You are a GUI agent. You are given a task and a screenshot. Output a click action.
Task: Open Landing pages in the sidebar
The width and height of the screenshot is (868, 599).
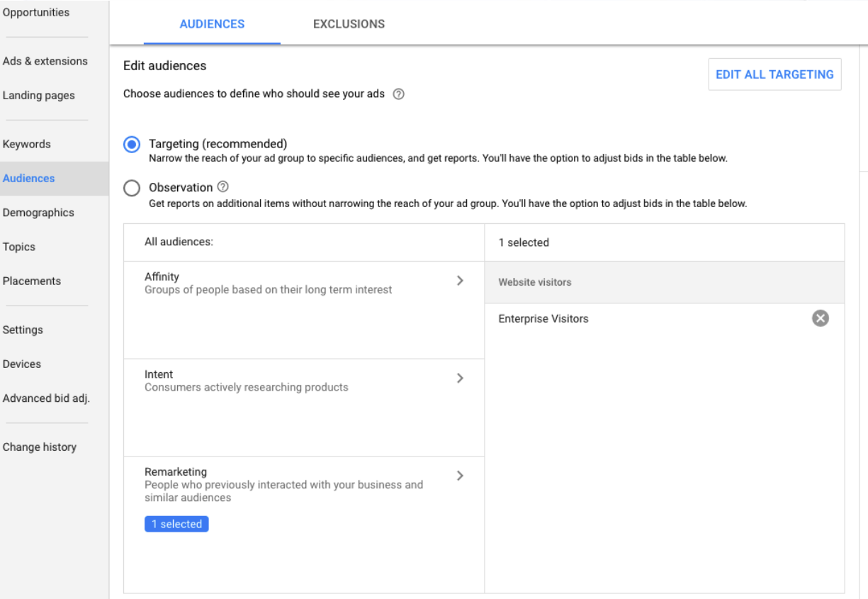(39, 96)
